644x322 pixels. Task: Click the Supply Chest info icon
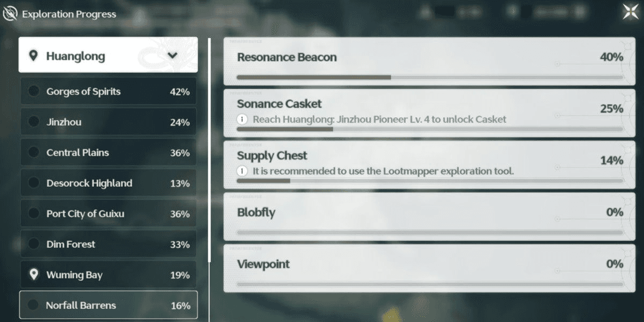coord(242,171)
